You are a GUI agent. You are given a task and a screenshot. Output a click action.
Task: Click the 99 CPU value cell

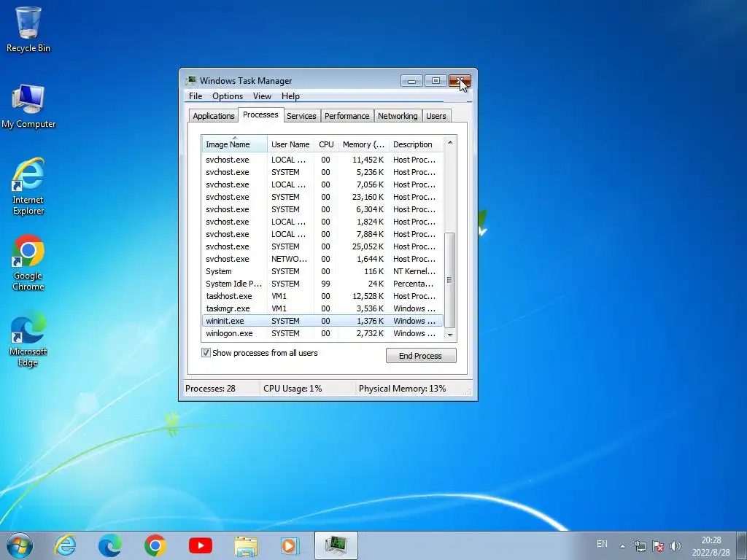coord(325,284)
